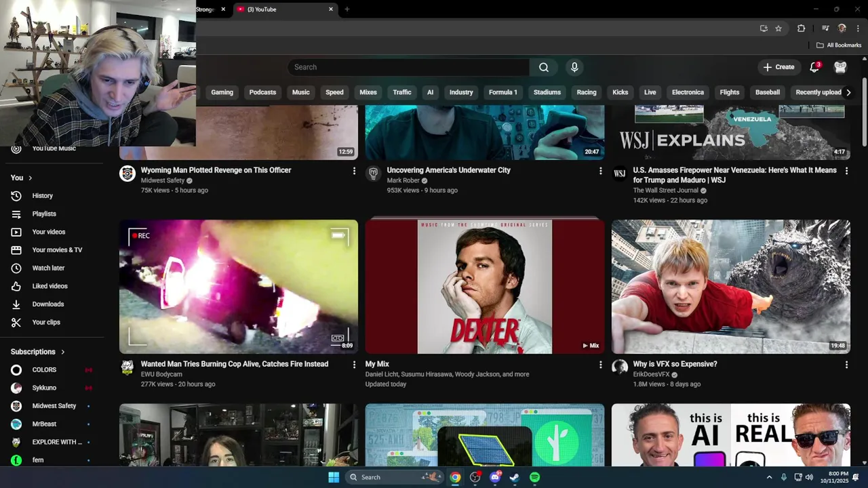Select the Electronica filter chip
Viewport: 868px width, 488px height.
tap(688, 92)
